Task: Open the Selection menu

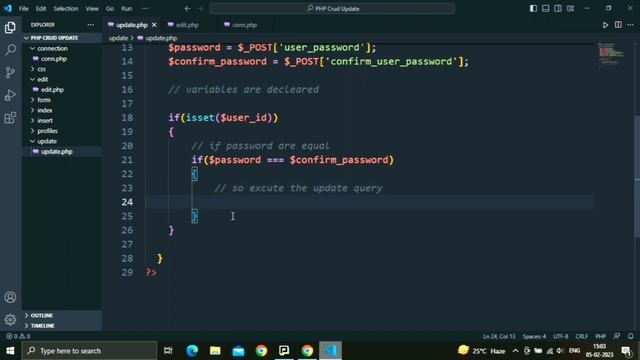Action: [x=66, y=8]
